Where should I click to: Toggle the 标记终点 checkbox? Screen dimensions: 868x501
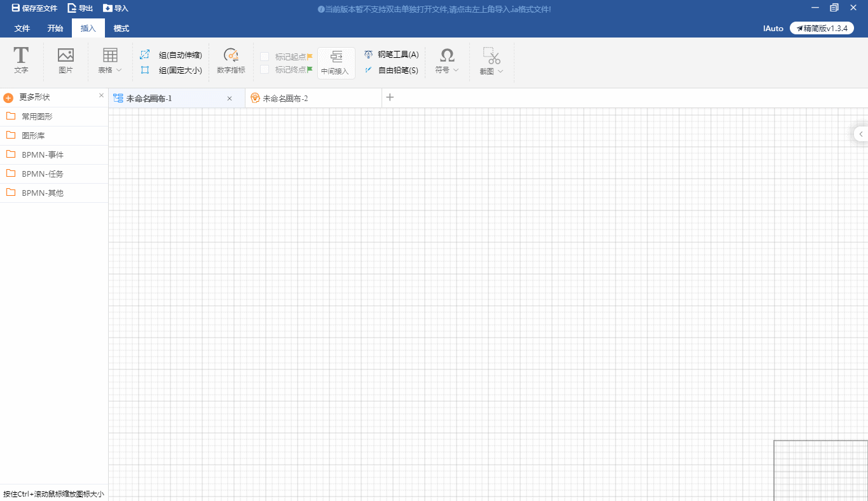tap(265, 70)
